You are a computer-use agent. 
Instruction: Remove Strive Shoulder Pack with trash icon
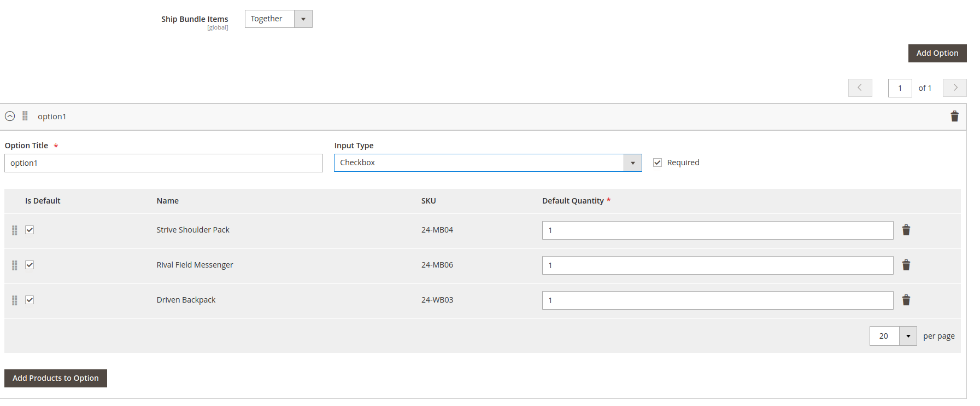click(906, 230)
